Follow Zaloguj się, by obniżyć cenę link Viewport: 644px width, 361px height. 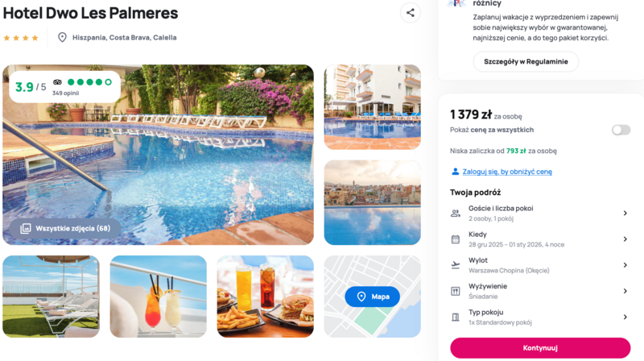click(507, 172)
